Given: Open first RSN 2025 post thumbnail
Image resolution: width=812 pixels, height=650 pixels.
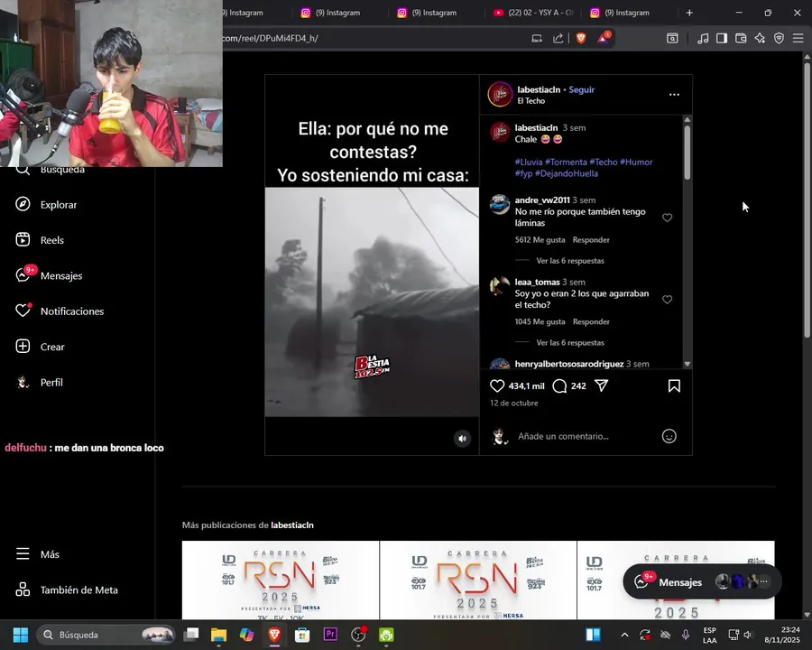Looking at the screenshot, I should 281,580.
